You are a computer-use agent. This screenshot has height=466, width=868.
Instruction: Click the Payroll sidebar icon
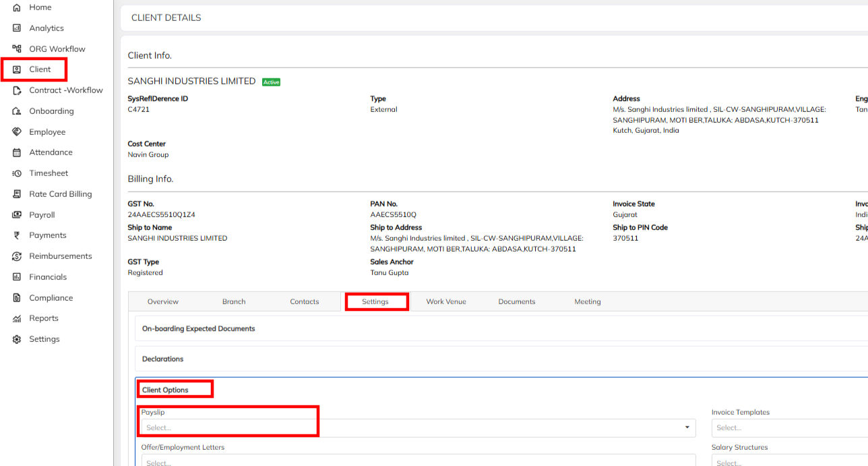[x=17, y=214]
